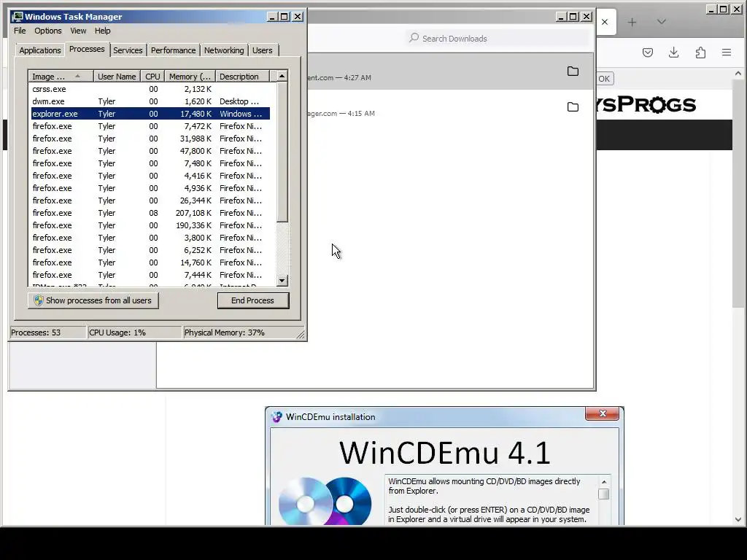Maximize the Downloads library window
The height and width of the screenshot is (560, 747).
tap(573, 17)
